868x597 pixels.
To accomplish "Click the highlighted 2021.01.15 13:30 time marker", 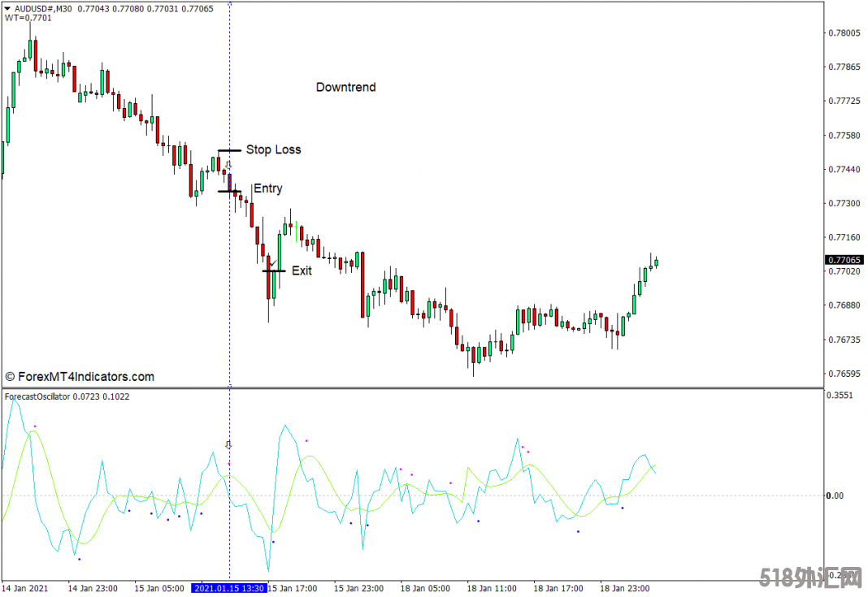I will tap(229, 588).
